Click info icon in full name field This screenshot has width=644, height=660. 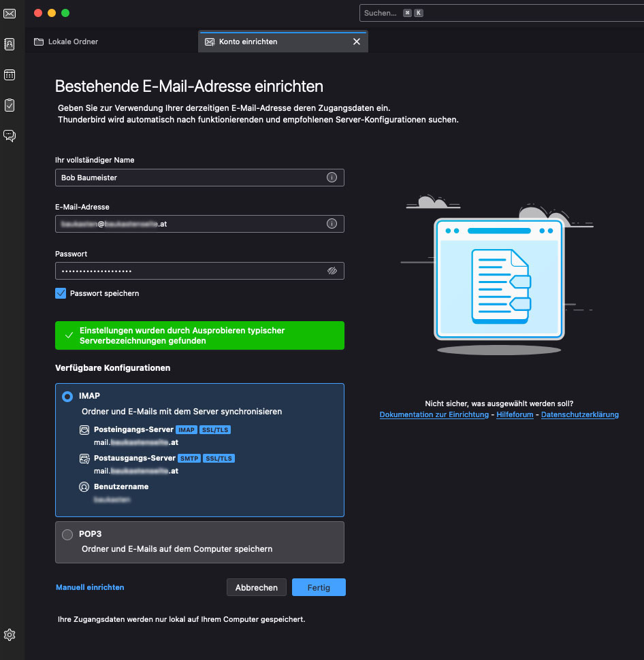point(332,177)
